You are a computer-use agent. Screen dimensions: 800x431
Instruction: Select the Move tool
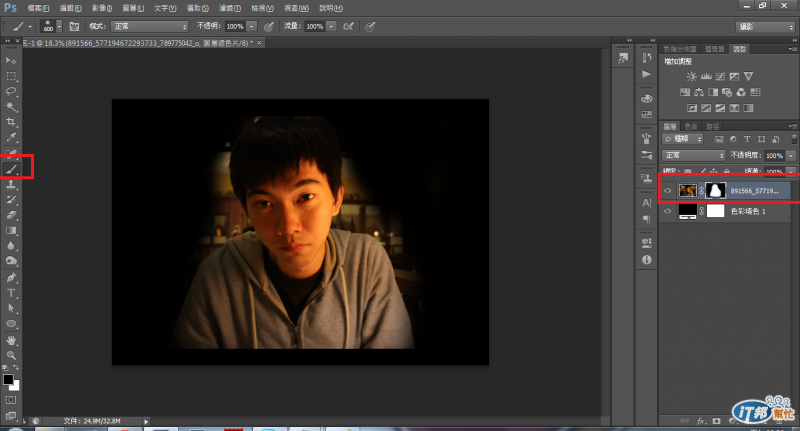(11, 61)
